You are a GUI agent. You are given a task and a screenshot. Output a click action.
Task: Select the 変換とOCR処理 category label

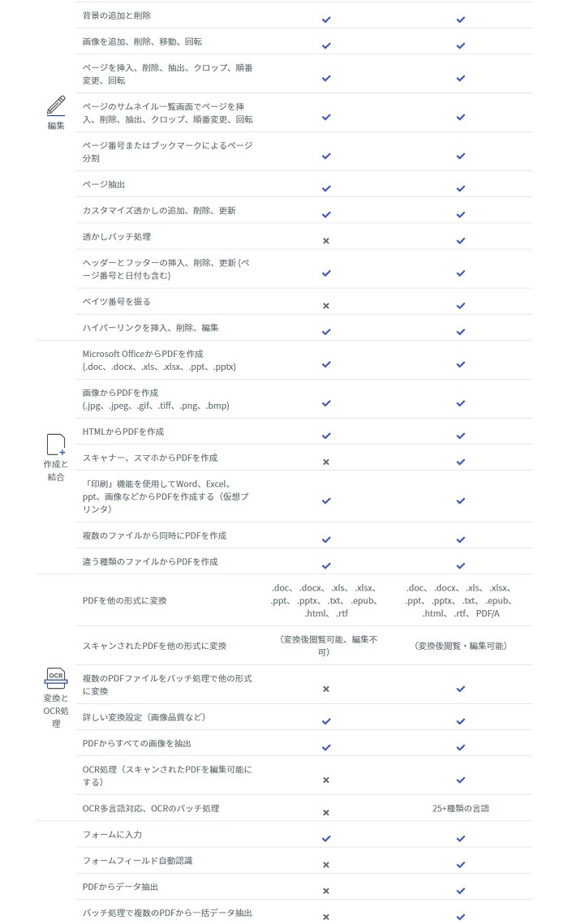[56, 711]
